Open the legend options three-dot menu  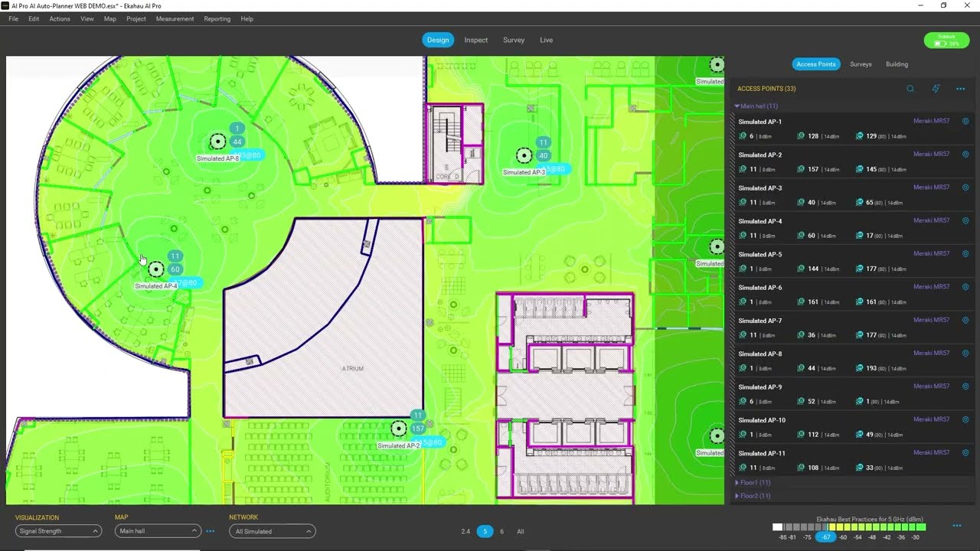(x=957, y=526)
